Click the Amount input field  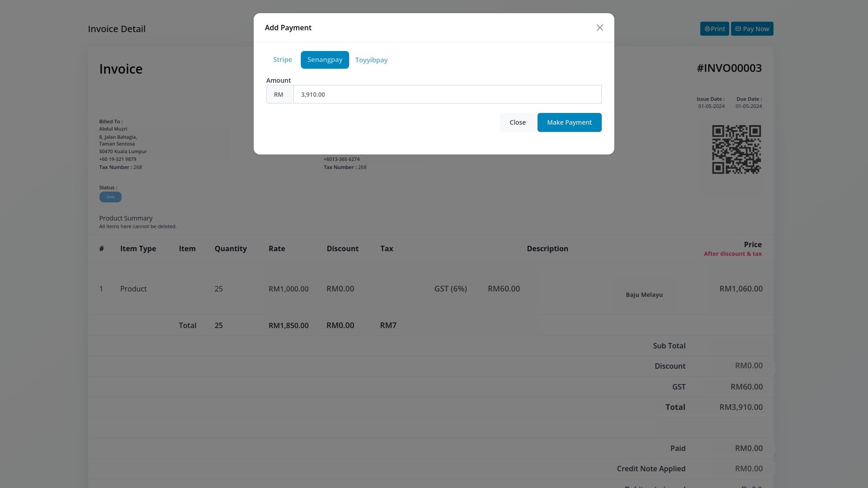[447, 94]
